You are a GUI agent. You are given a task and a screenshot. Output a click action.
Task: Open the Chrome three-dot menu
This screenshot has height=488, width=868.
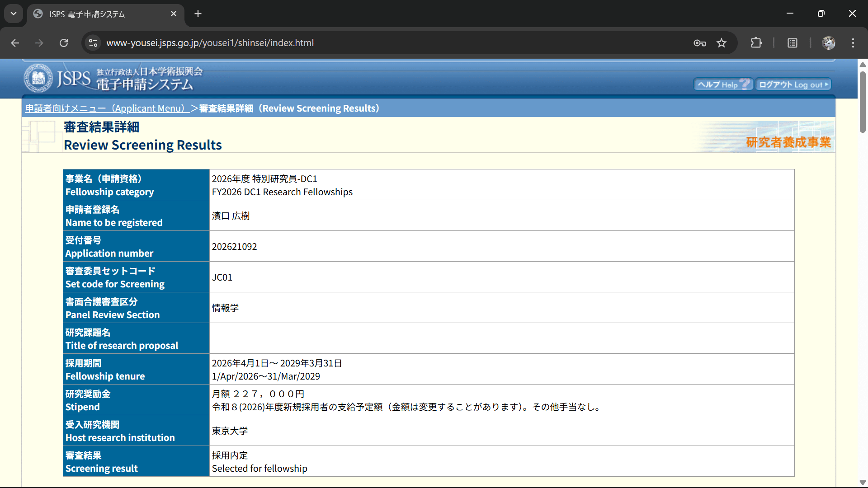tap(853, 43)
